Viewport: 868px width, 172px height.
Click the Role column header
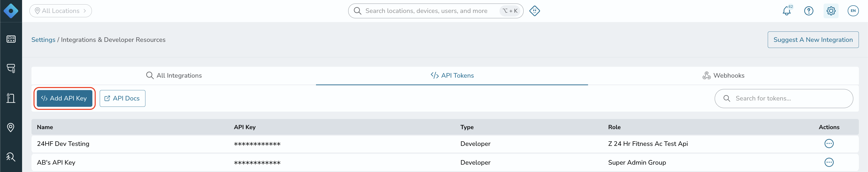click(614, 127)
